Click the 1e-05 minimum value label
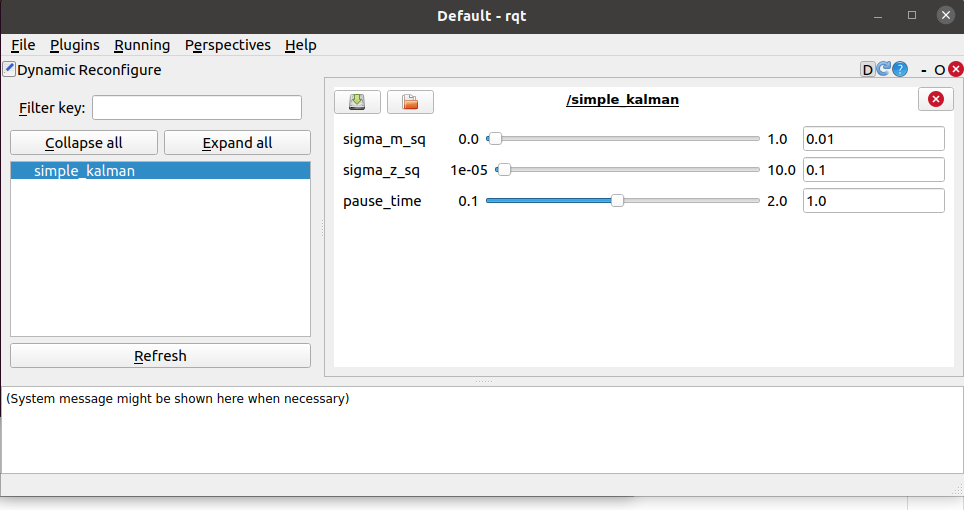Viewport: 964px width, 510px height. click(468, 170)
